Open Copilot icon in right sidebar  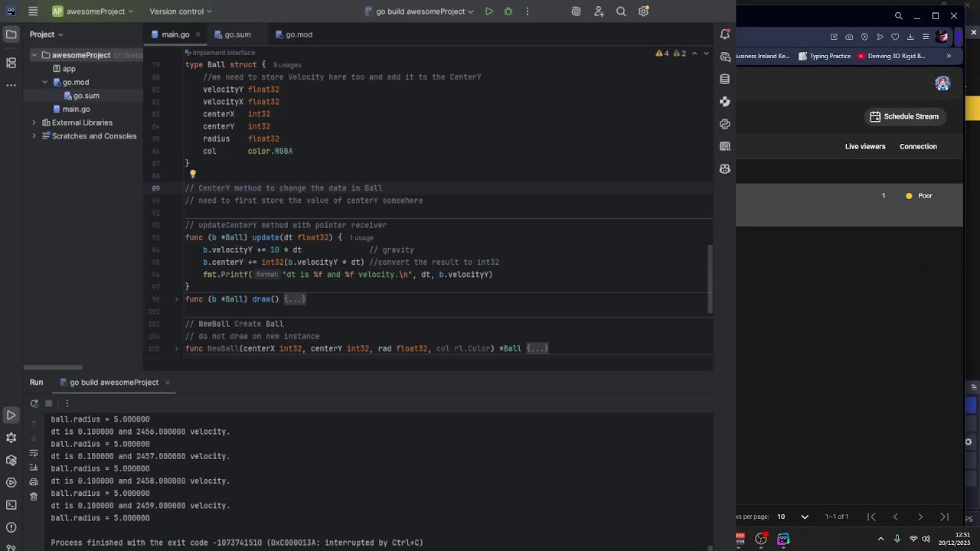(725, 168)
